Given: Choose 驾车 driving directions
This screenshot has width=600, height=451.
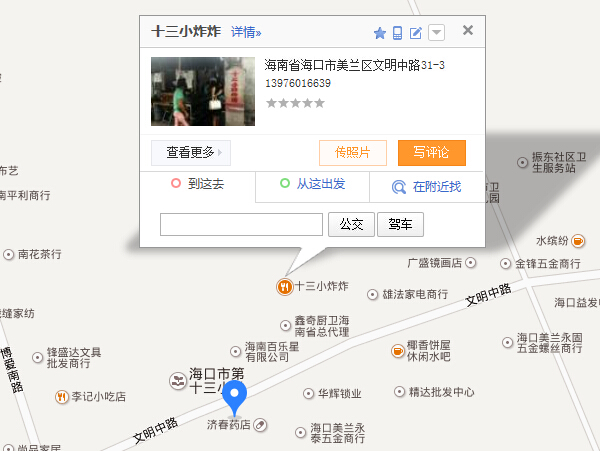Looking at the screenshot, I should 400,225.
